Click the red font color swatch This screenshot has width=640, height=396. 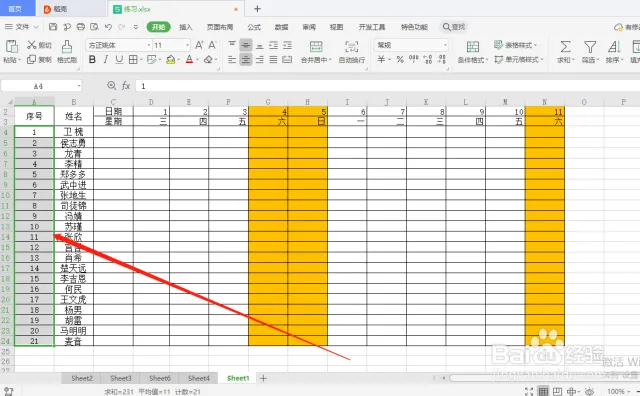[189, 60]
